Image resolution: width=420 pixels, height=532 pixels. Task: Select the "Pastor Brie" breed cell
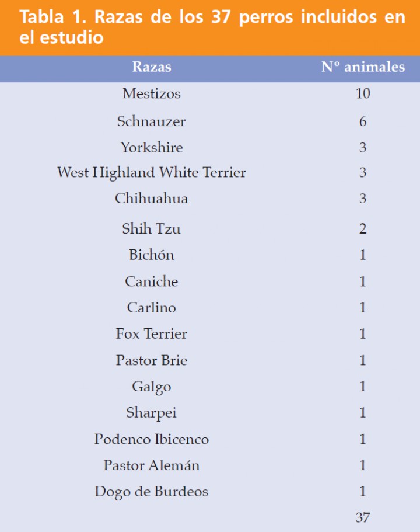152,360
